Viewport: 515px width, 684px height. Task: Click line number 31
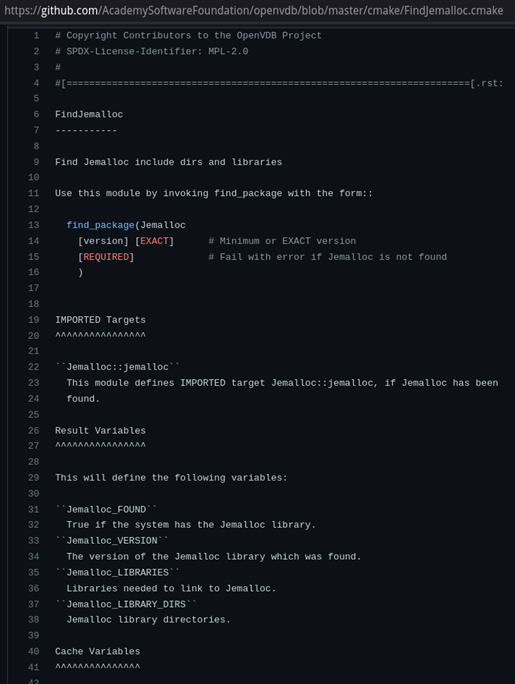tap(34, 510)
